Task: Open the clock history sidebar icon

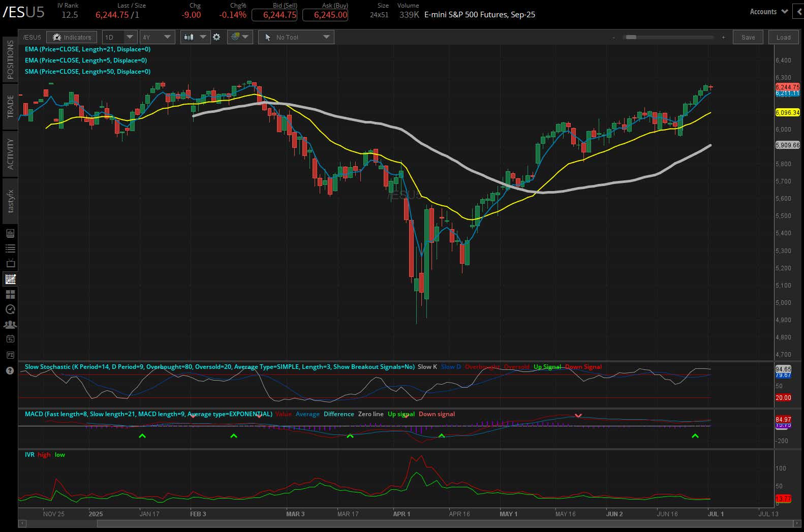Action: (10, 309)
